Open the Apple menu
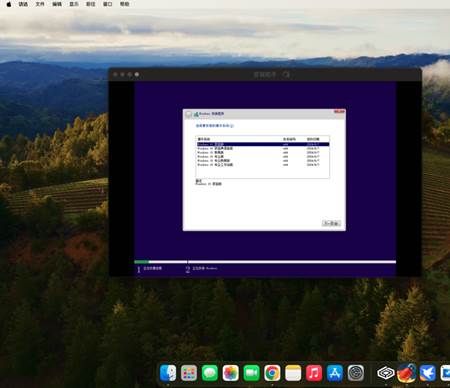 pyautogui.click(x=9, y=4)
